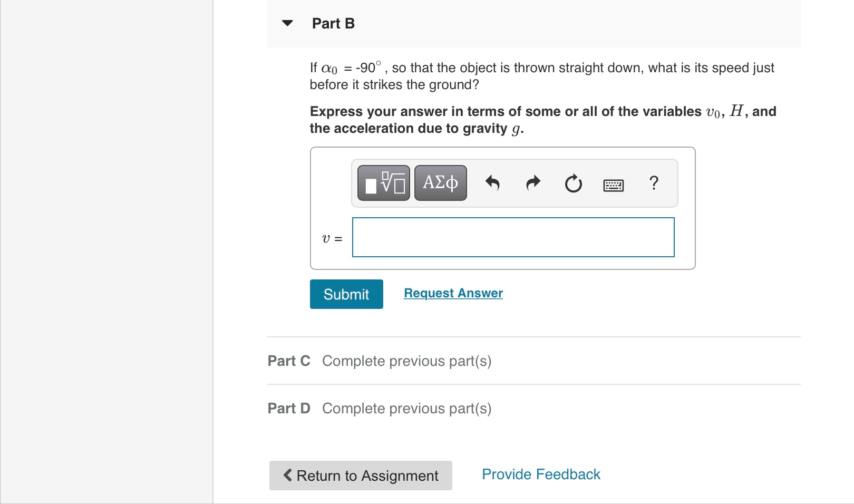Open the equation templates palette
This screenshot has width=854, height=504.
coord(383,183)
